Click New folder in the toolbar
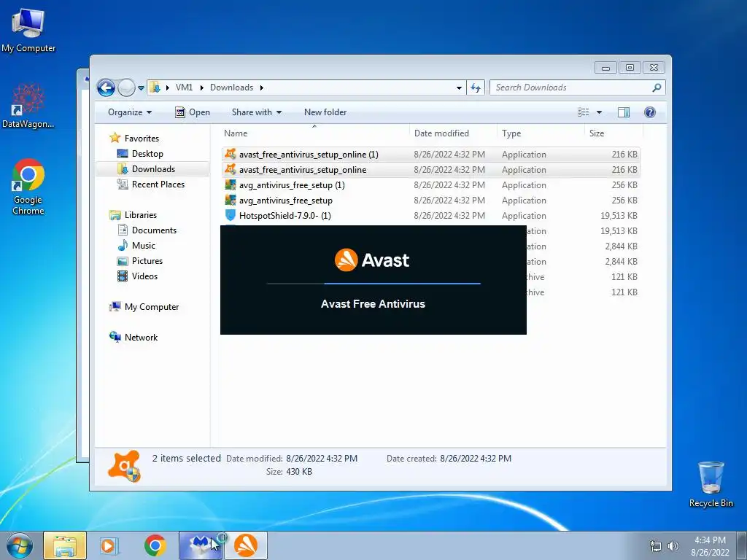This screenshot has height=560, width=747. 325,112
